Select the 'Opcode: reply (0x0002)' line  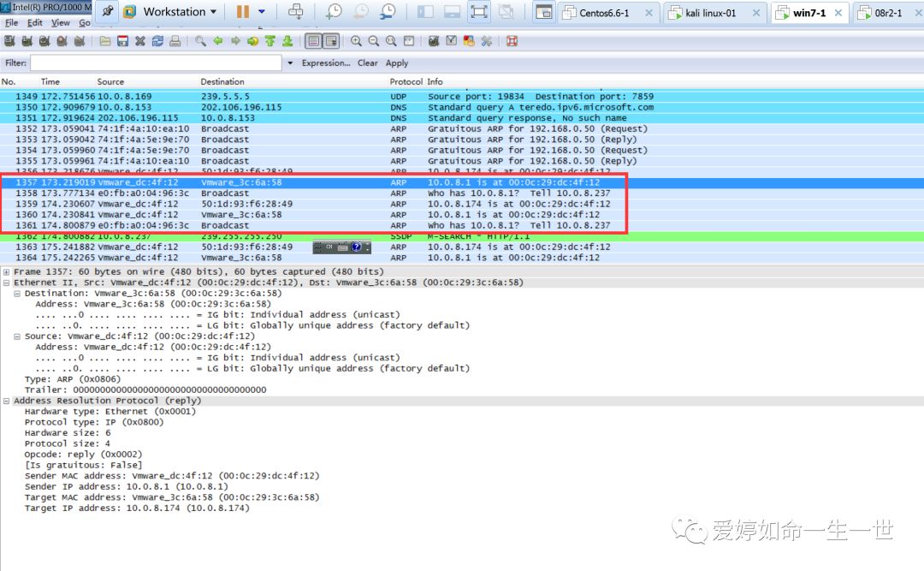83,455
